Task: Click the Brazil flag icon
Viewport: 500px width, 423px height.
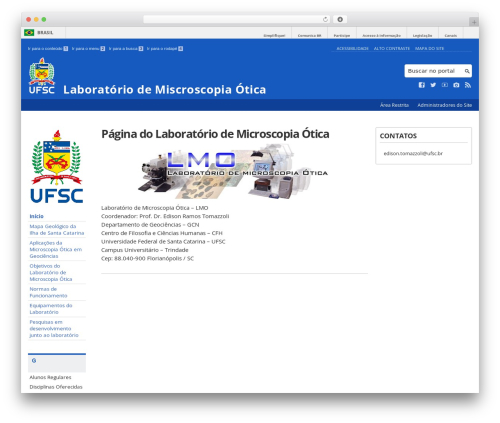Action: tap(29, 32)
